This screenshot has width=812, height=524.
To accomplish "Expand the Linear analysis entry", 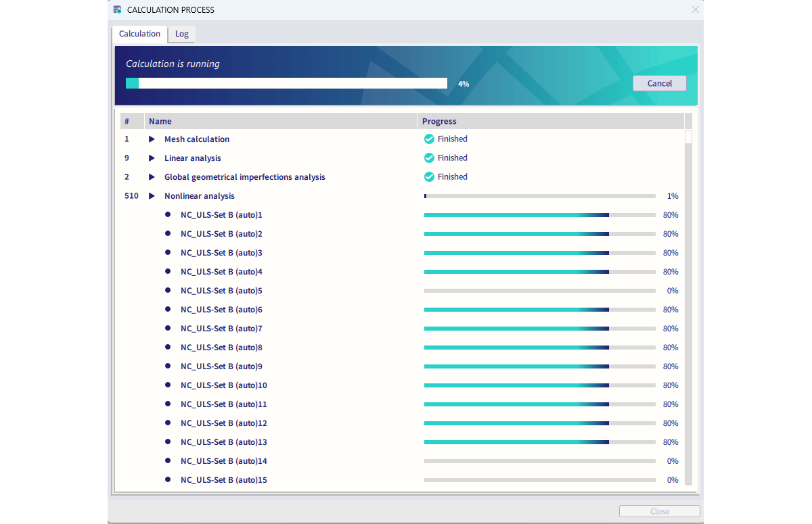I will tap(151, 158).
